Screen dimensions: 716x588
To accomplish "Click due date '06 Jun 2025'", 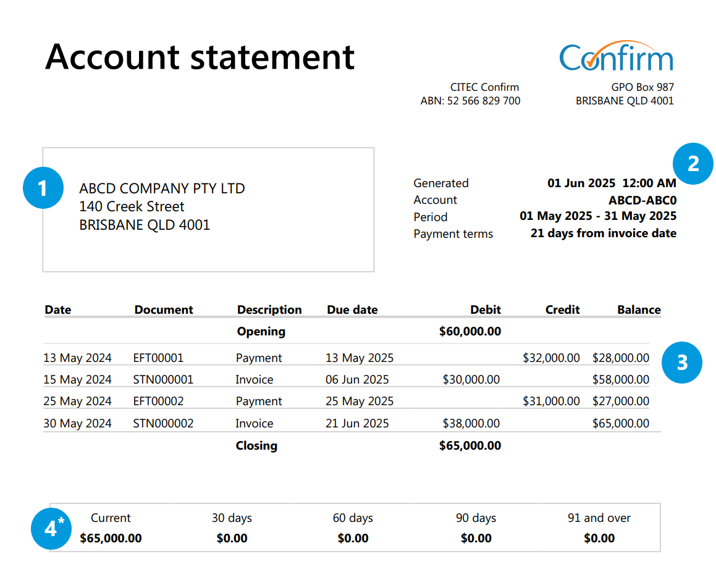I will pos(357,380).
